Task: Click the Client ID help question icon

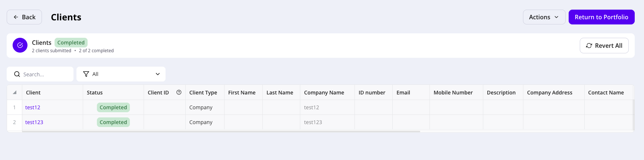Action: click(x=179, y=92)
